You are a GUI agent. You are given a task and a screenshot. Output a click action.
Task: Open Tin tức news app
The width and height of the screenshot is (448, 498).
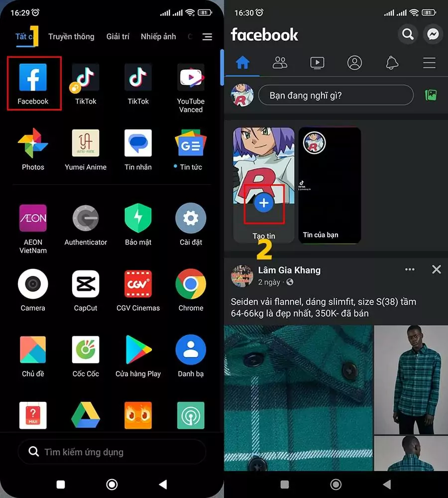pyautogui.click(x=191, y=143)
